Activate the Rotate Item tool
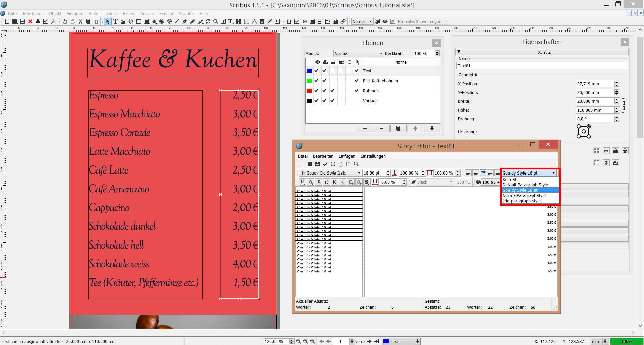 point(208,21)
